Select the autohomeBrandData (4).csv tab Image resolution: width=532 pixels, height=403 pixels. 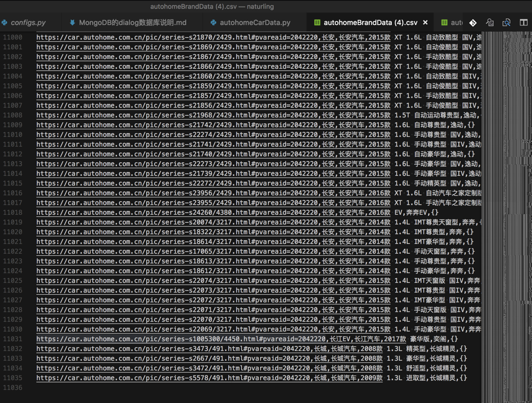371,23
